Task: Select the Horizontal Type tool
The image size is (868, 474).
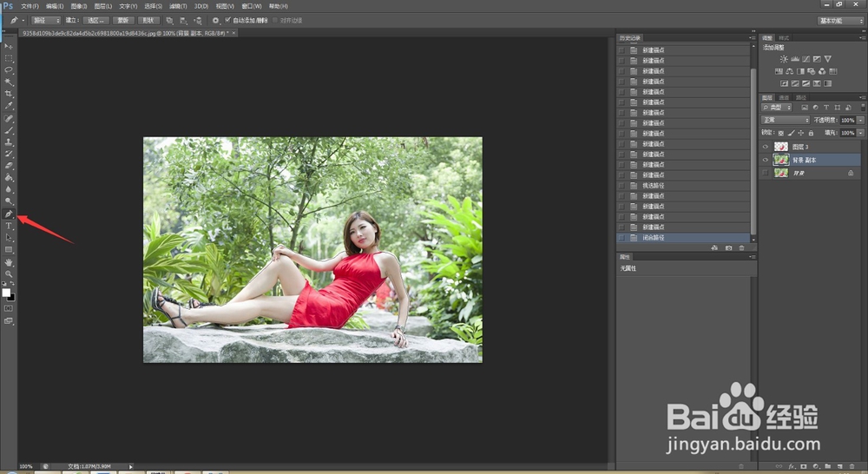Action: click(x=9, y=226)
